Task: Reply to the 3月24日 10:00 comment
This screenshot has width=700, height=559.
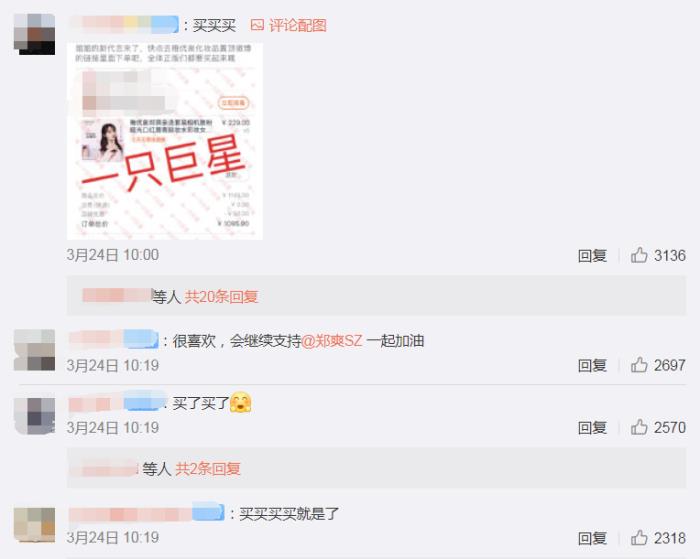Action: tap(592, 255)
